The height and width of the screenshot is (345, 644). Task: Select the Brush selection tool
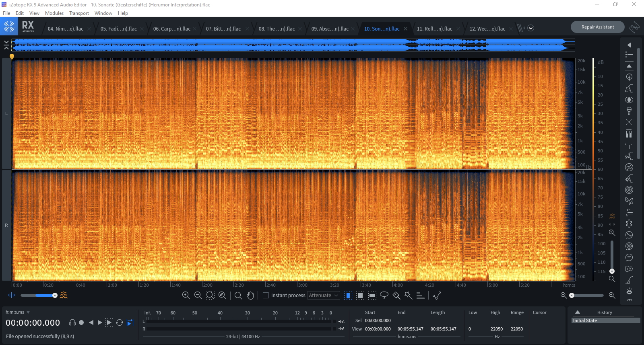point(396,296)
